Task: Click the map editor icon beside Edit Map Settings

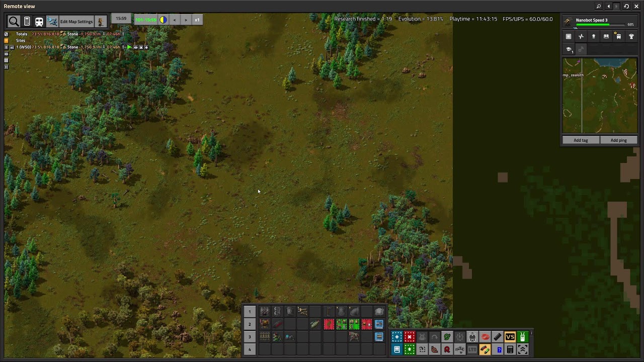Action: tap(52, 22)
